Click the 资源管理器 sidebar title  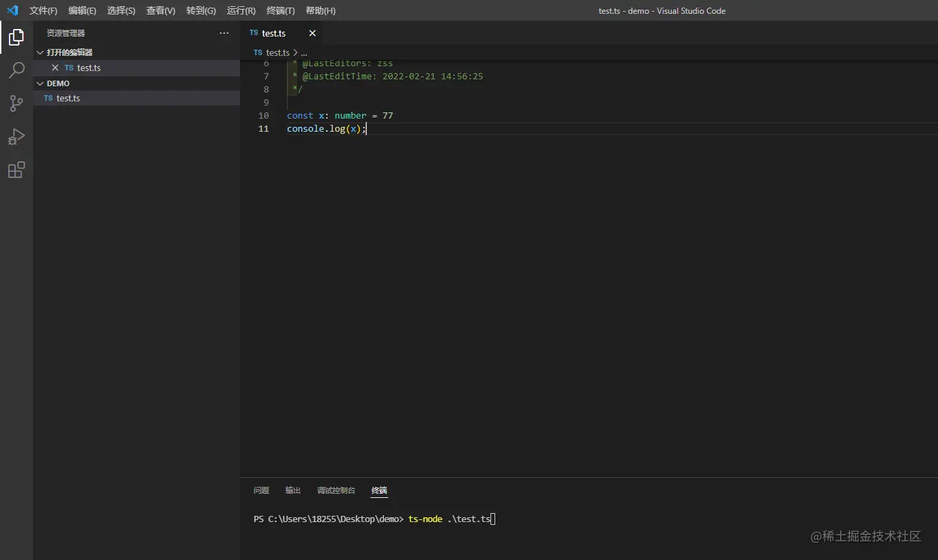point(66,33)
